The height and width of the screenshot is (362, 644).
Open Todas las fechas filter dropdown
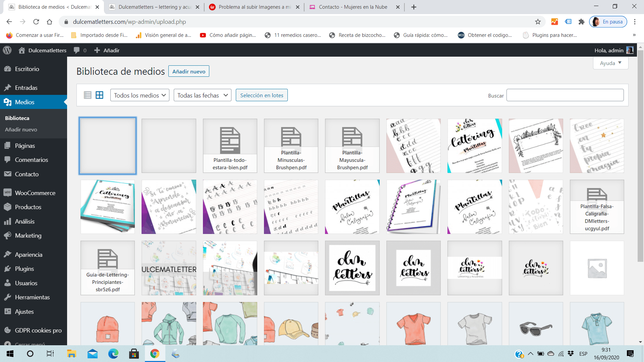coord(203,95)
